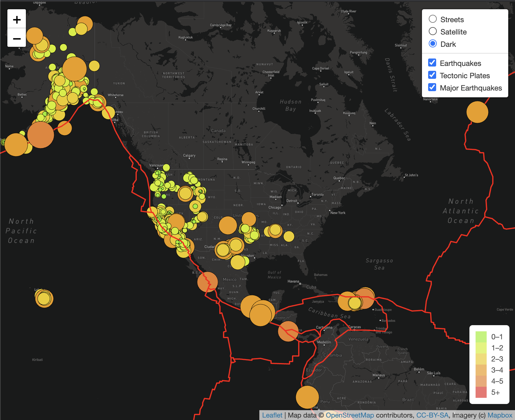Disable the Major Earthquakes overlay checkbox
The height and width of the screenshot is (420, 515).
[x=432, y=87]
